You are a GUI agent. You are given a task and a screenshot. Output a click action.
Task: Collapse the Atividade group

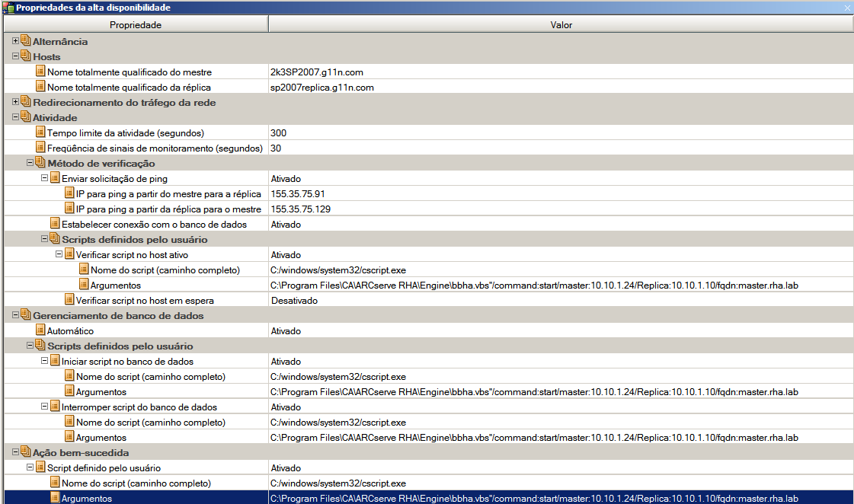click(15, 117)
